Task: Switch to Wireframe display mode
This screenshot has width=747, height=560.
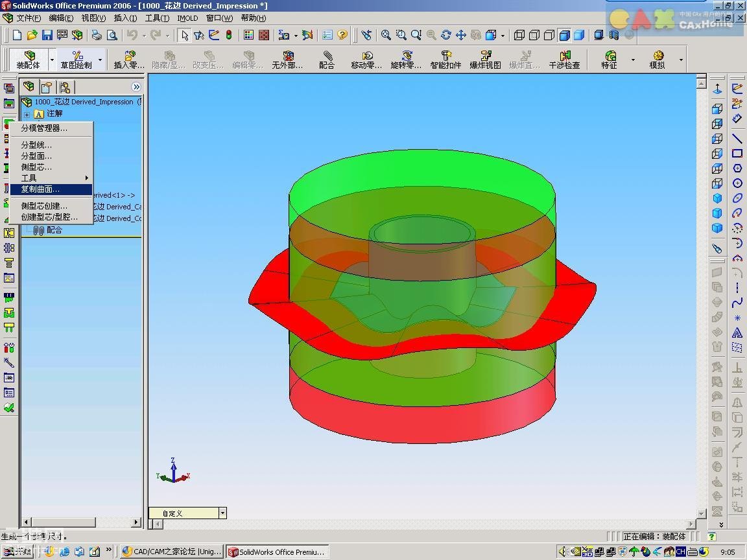Action: coord(519,35)
